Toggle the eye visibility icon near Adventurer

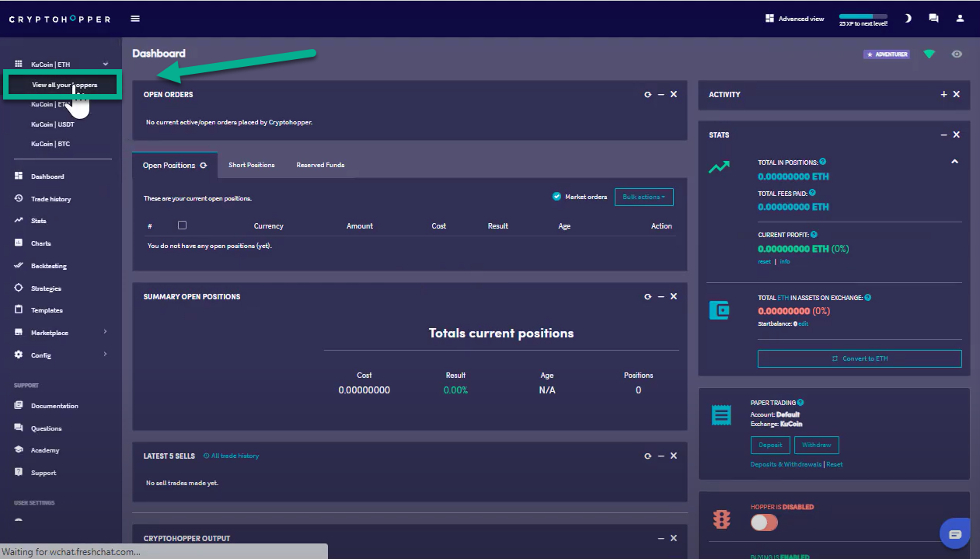pos(957,54)
